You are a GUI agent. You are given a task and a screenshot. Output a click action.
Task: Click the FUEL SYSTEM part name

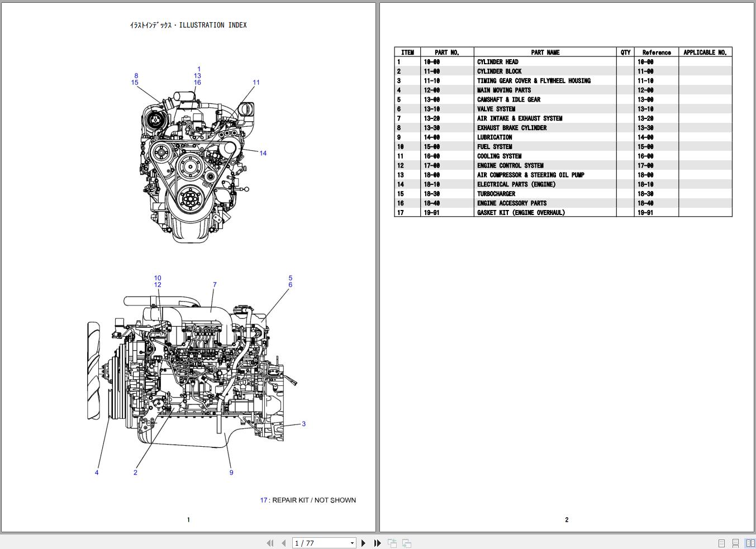[495, 147]
